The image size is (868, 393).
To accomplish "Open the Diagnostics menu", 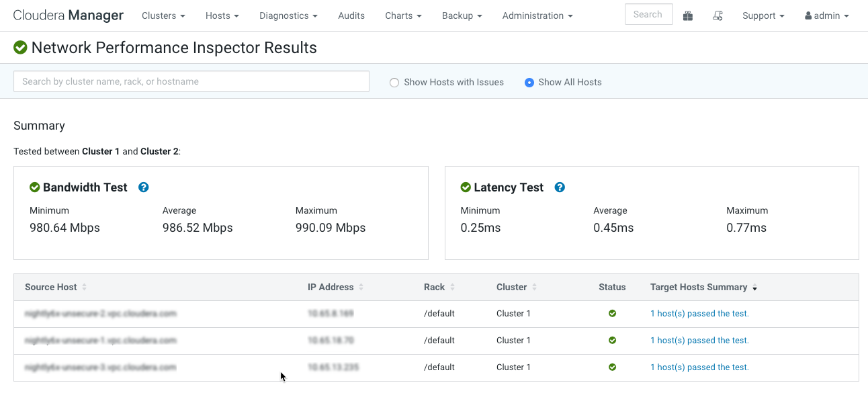I will pos(288,15).
